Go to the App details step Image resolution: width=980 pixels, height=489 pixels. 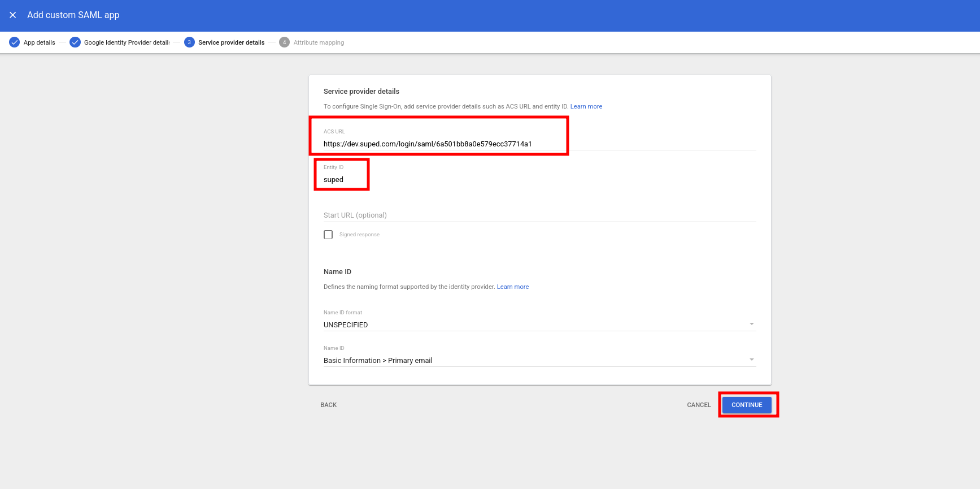(40, 42)
